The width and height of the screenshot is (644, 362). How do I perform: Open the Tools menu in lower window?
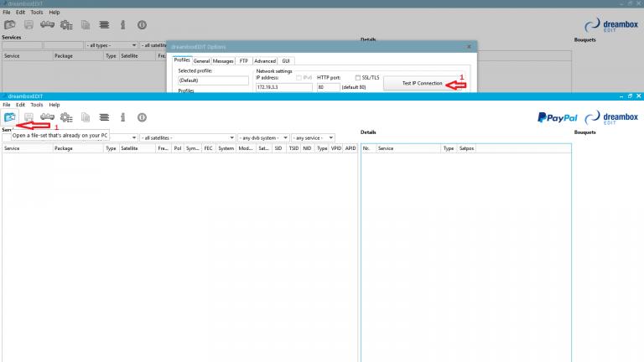click(x=36, y=105)
